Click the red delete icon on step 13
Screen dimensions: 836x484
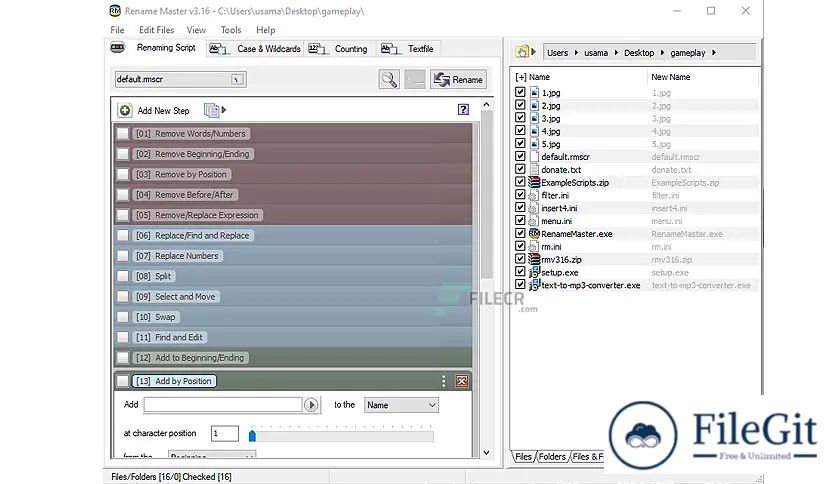(462, 381)
